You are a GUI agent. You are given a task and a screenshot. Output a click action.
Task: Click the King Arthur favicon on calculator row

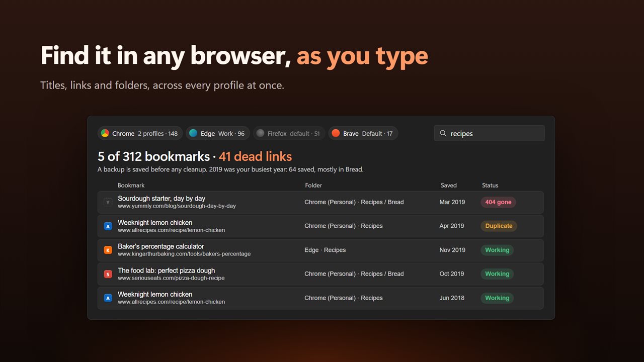(108, 250)
